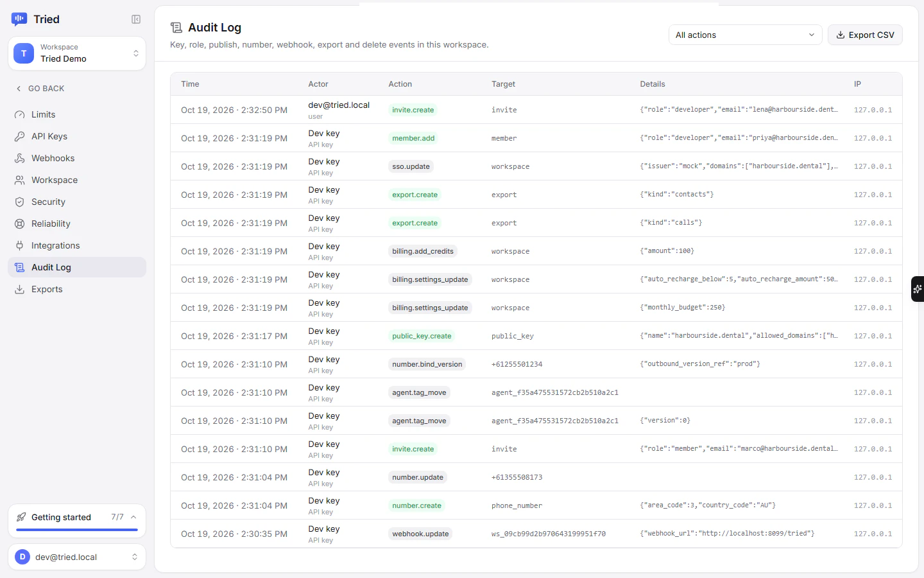
Task: Open the All actions filter dropdown
Action: [746, 35]
